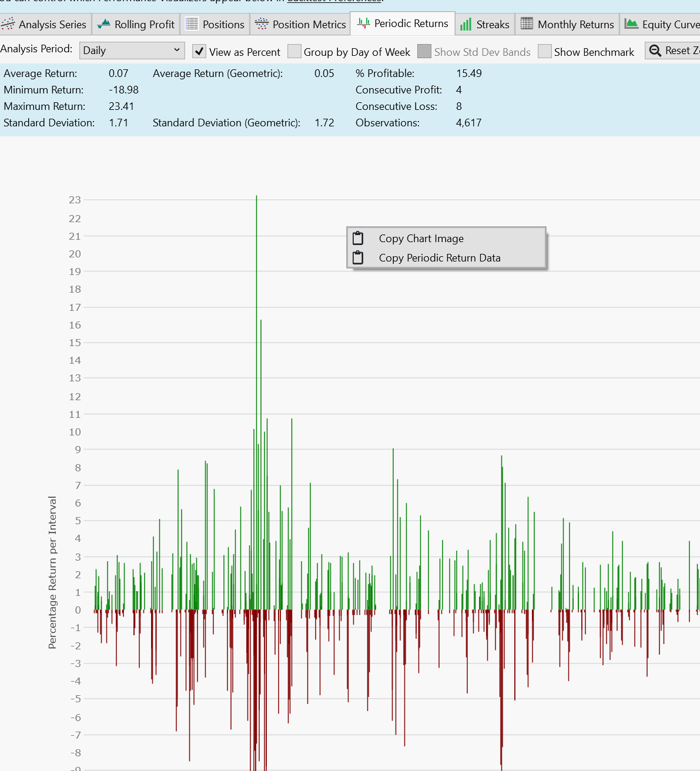Screen dimensions: 700x771
Task: Open the Analysis Period dropdown
Action: pyautogui.click(x=132, y=51)
